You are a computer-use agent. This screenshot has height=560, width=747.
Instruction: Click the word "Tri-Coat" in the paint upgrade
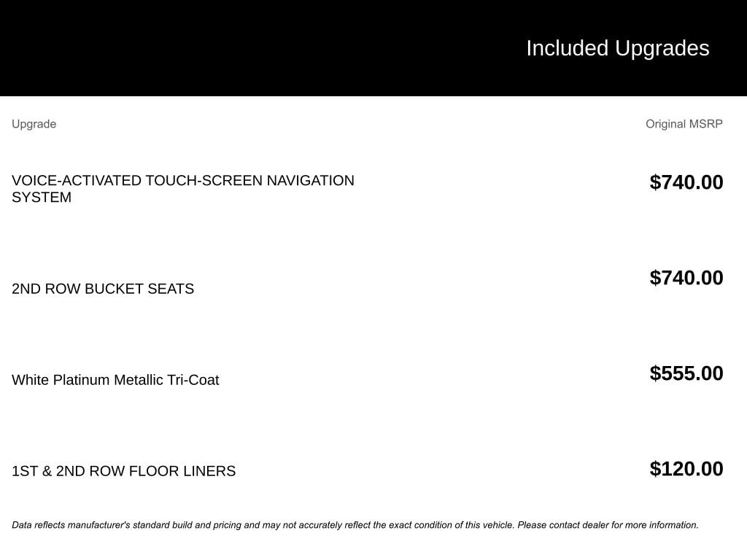click(x=193, y=380)
